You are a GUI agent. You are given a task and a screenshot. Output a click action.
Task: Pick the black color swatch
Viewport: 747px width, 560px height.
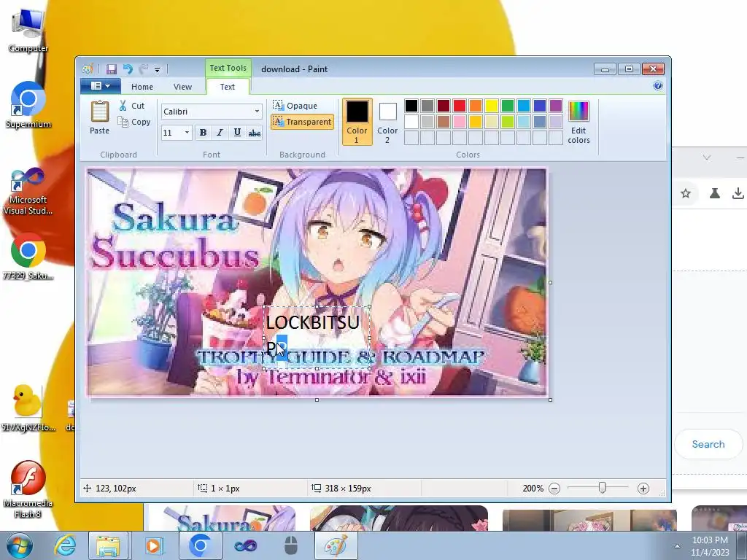tap(411, 106)
